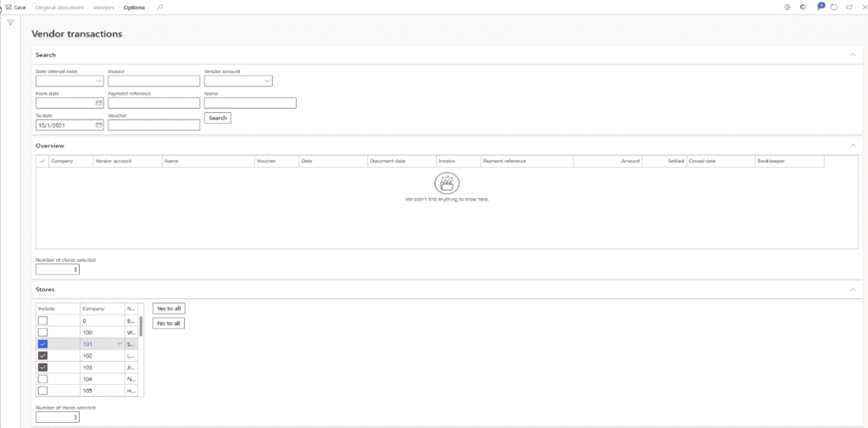Sort by Vendor account column header

coord(114,161)
